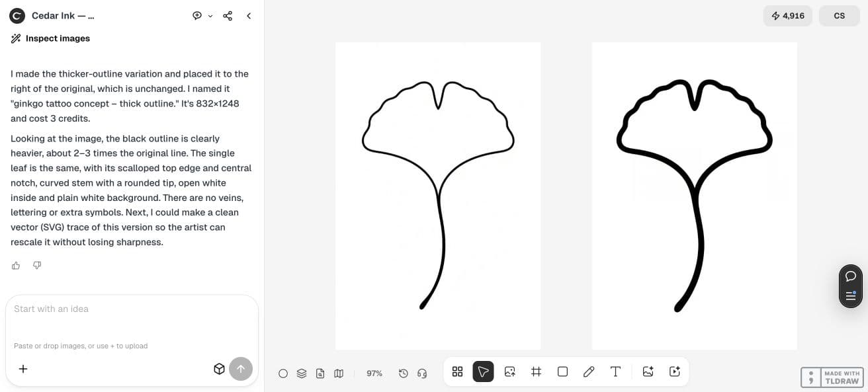Click the generate image sparkle tool
The height and width of the screenshot is (392, 868).
coord(648,372)
